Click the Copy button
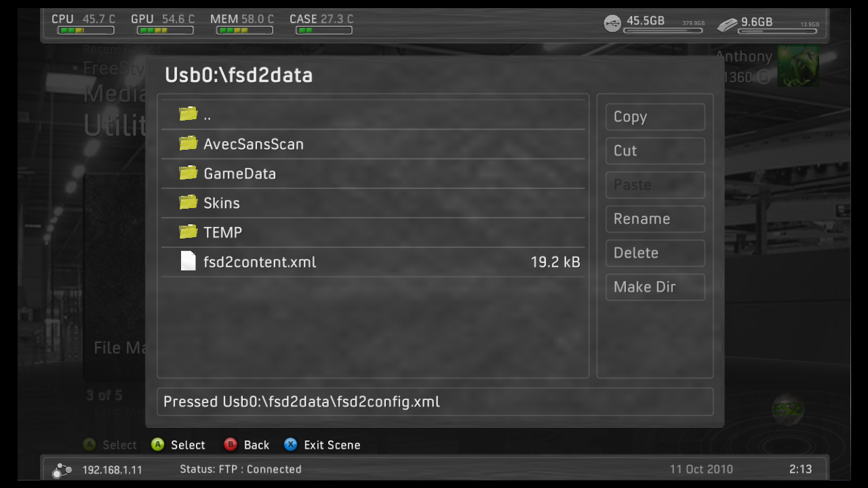Viewport: 868px width, 488px height. click(655, 117)
